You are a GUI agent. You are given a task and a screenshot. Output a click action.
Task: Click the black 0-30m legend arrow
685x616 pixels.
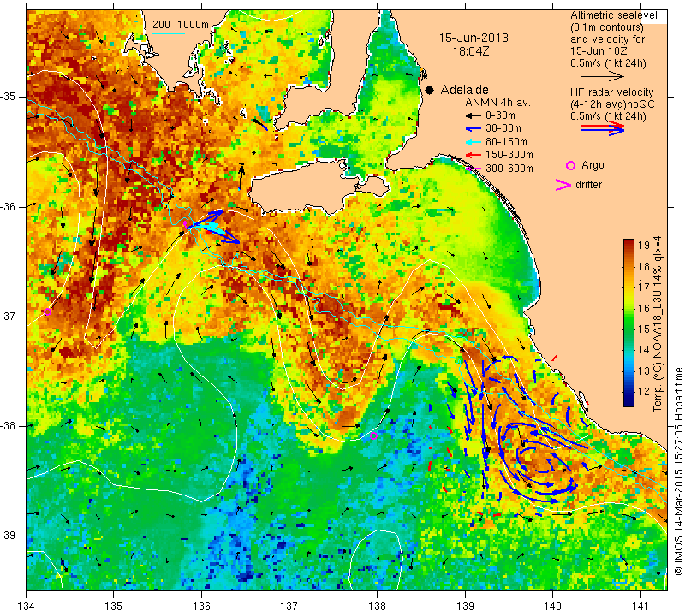tap(473, 116)
